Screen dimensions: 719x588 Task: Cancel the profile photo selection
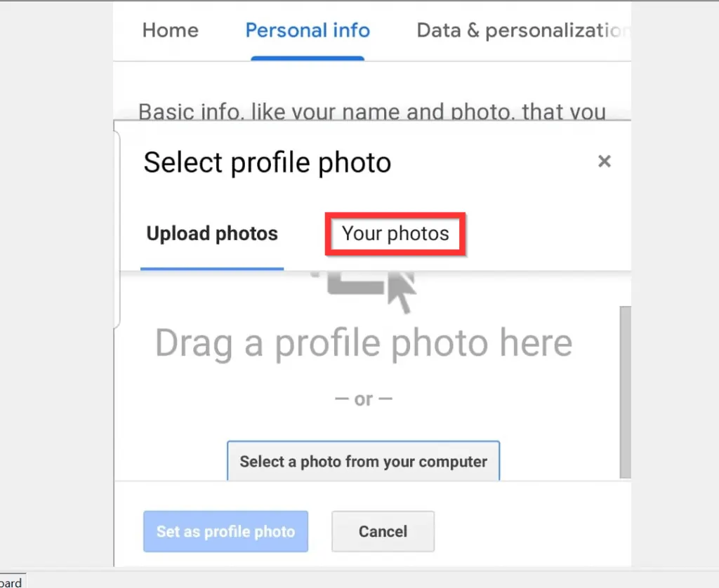pos(383,531)
